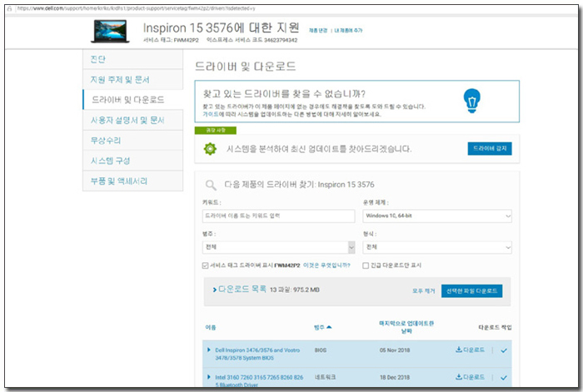Uncheck the service tag driver display checkbox
This screenshot has width=583, height=392.
205,265
